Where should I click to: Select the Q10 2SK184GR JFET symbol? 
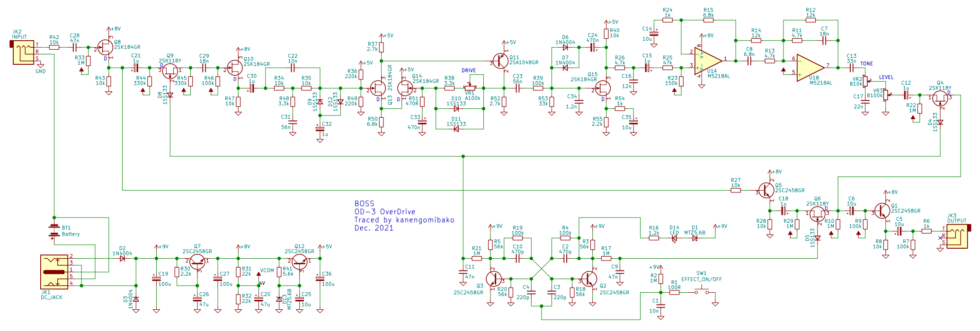click(235, 69)
